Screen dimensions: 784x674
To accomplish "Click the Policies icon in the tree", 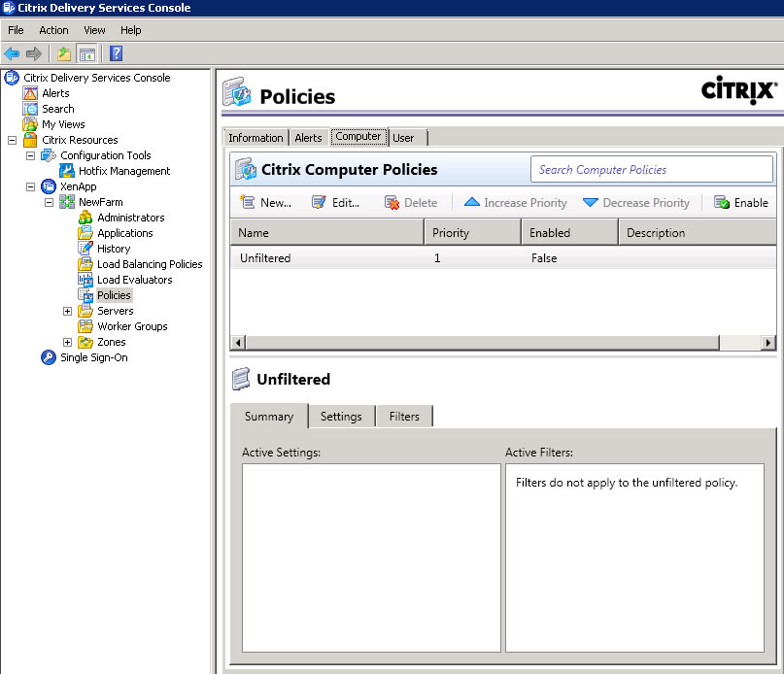I will (85, 295).
